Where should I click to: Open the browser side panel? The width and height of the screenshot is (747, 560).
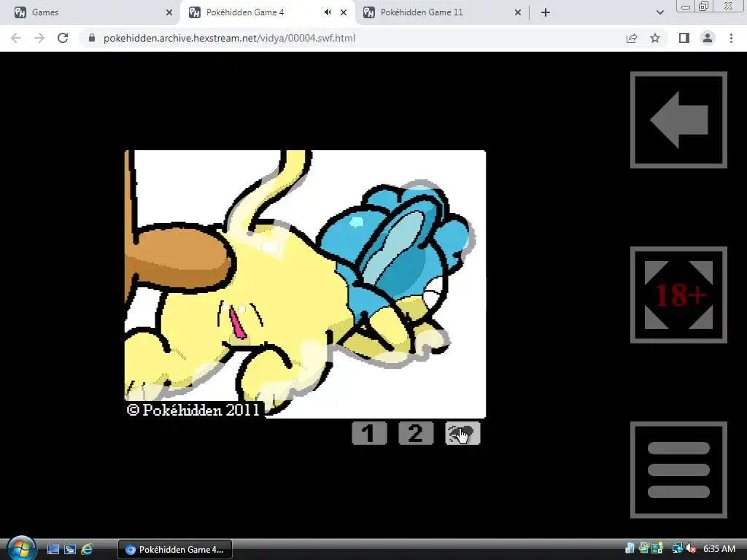click(x=684, y=38)
